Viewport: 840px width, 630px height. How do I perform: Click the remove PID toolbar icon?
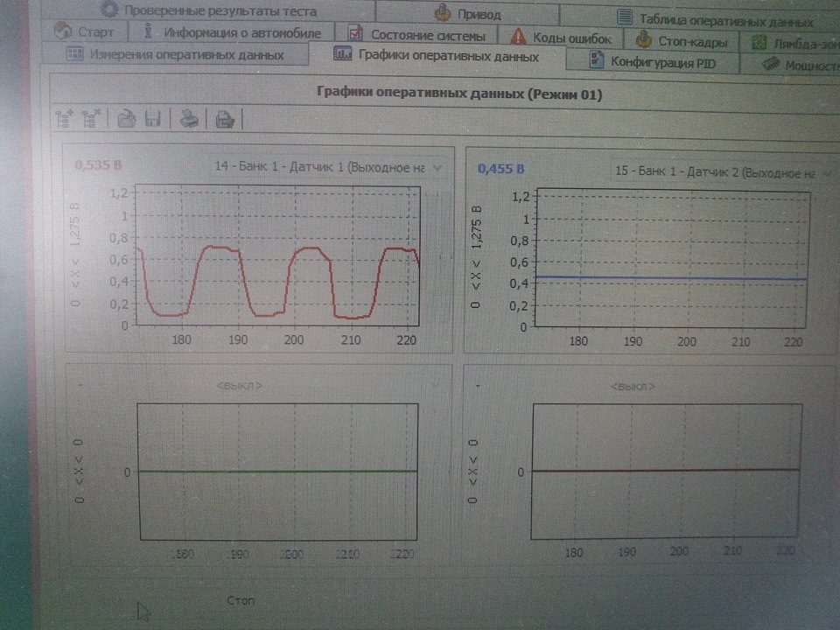pos(91,118)
